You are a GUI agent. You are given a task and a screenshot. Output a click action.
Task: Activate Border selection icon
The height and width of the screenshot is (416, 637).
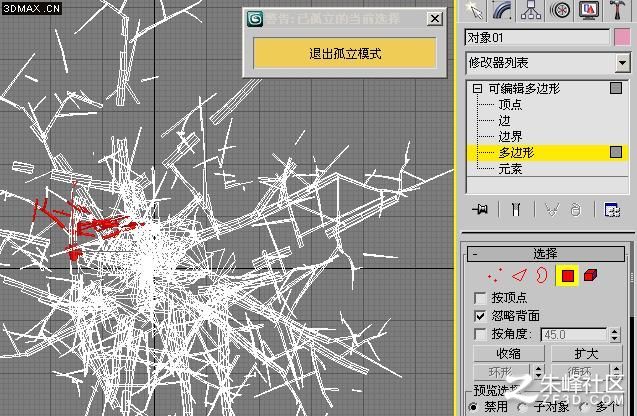tap(542, 276)
